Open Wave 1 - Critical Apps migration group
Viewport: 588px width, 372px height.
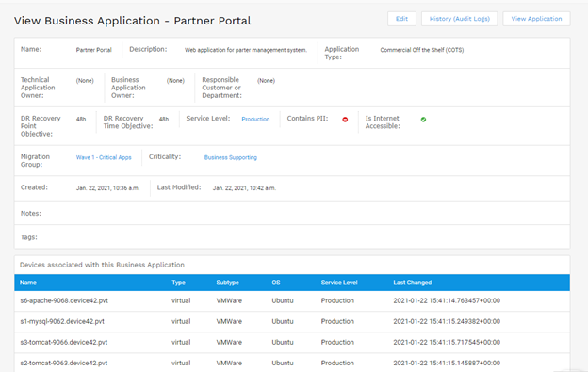tap(104, 157)
